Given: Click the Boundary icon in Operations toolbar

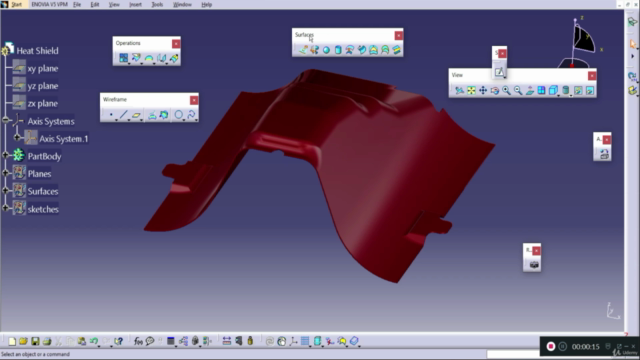Looking at the screenshot, I should 149,58.
